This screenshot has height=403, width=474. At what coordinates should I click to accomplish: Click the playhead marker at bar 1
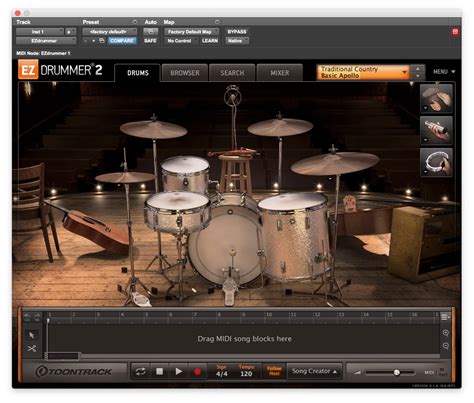coord(48,320)
